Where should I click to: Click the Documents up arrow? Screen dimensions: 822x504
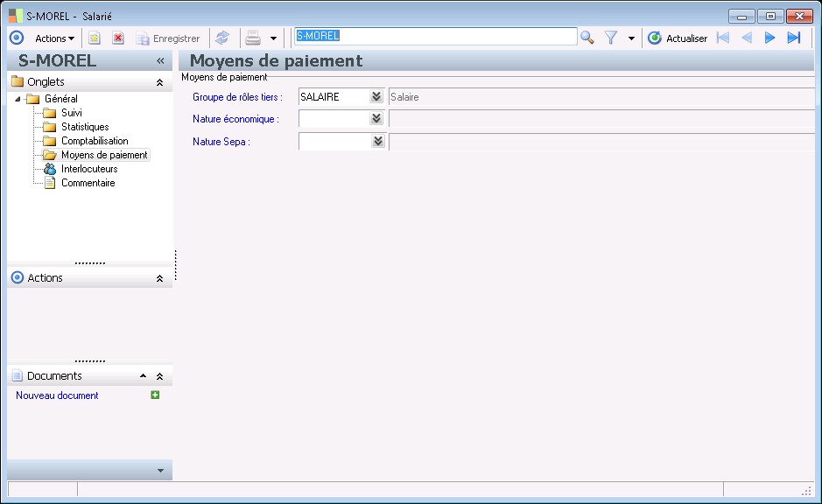pos(143,376)
